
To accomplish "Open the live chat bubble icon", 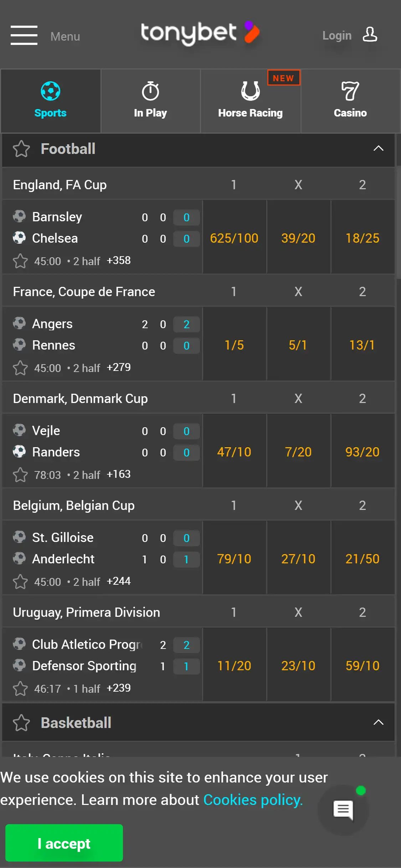I will [343, 810].
